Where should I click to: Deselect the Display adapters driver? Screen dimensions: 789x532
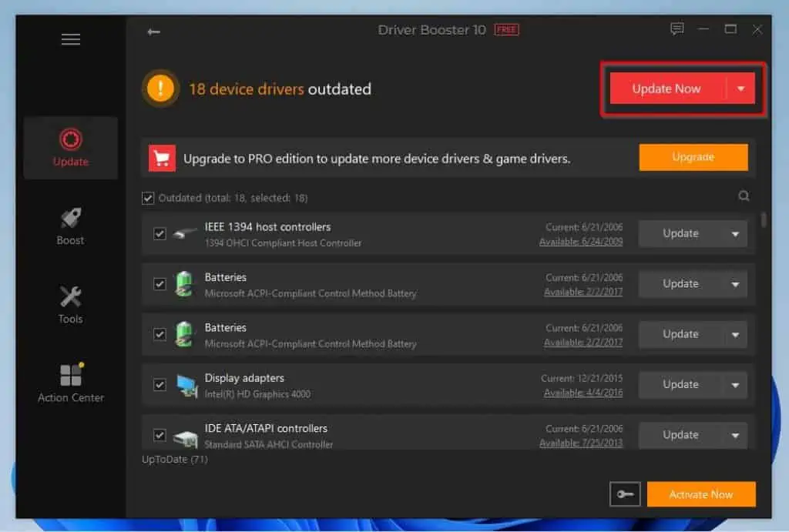click(159, 384)
